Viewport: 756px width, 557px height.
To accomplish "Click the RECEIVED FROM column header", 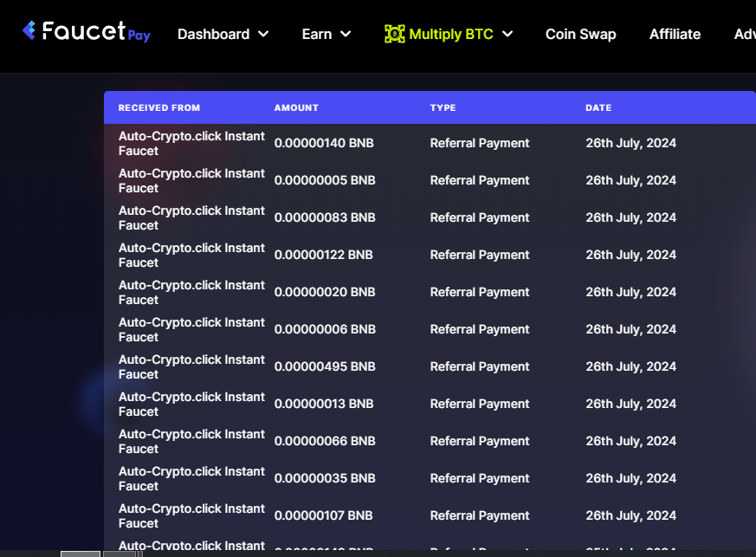I will [x=159, y=108].
